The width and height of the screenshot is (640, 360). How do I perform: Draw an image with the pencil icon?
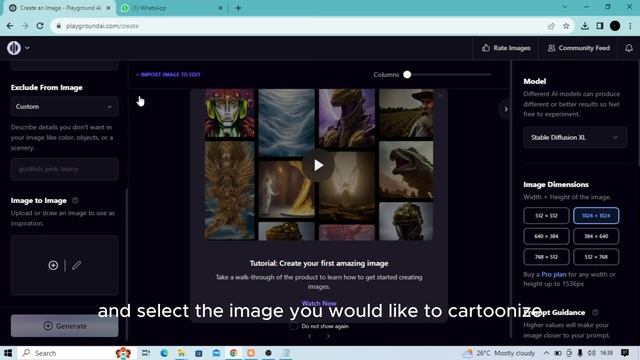tap(76, 265)
